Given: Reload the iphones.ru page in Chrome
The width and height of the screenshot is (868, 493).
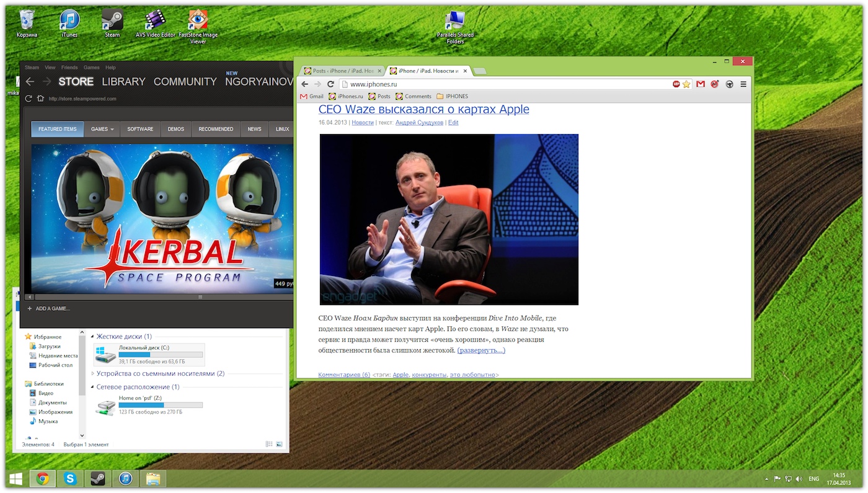Looking at the screenshot, I should point(330,84).
